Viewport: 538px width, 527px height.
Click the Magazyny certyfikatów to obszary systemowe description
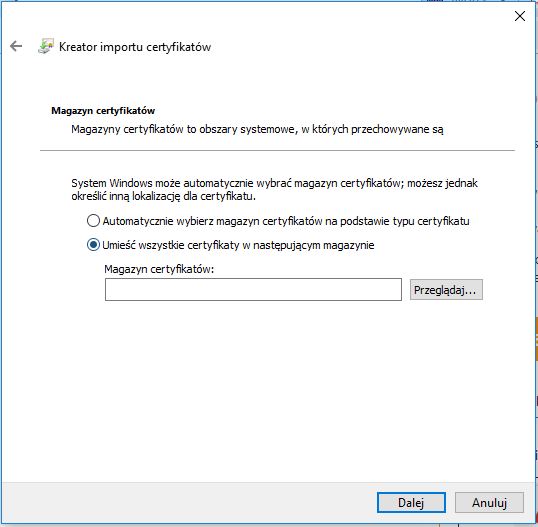[x=257, y=129]
